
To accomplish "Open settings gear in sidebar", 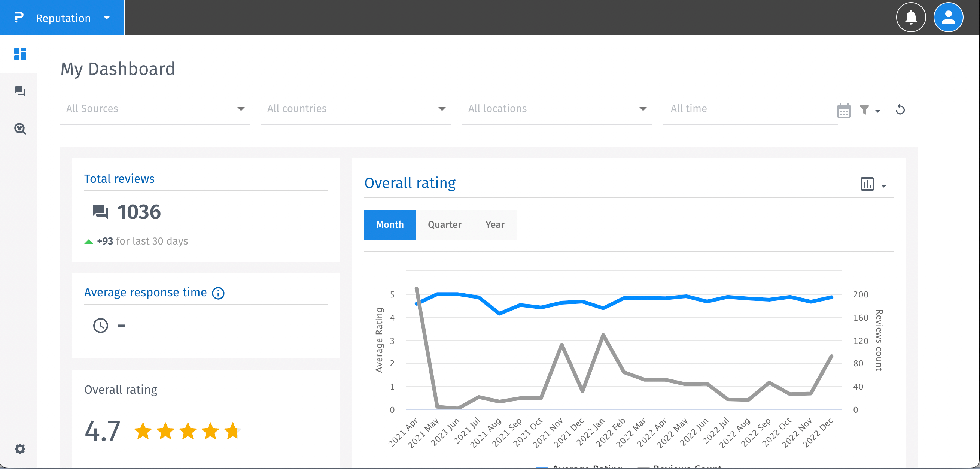I will [x=20, y=448].
